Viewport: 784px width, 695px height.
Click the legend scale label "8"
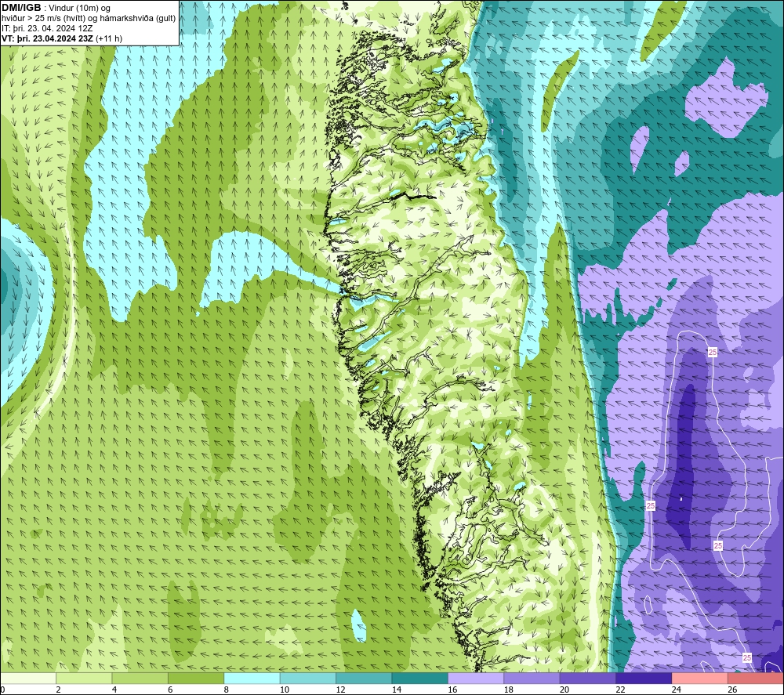[227, 690]
